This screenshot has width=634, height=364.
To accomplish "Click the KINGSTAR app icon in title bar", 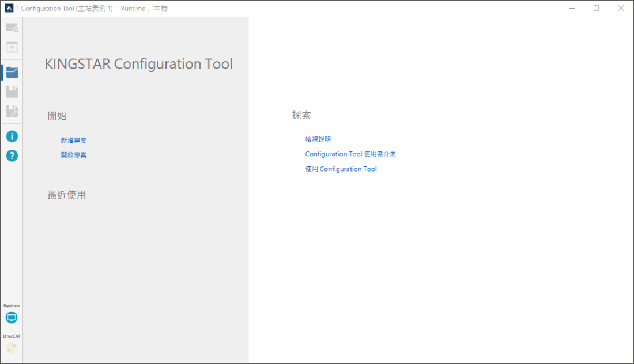I will coord(9,9).
